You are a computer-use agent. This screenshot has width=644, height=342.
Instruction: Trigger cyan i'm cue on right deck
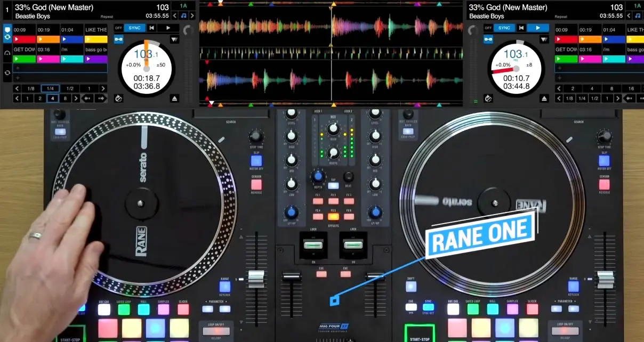(614, 59)
